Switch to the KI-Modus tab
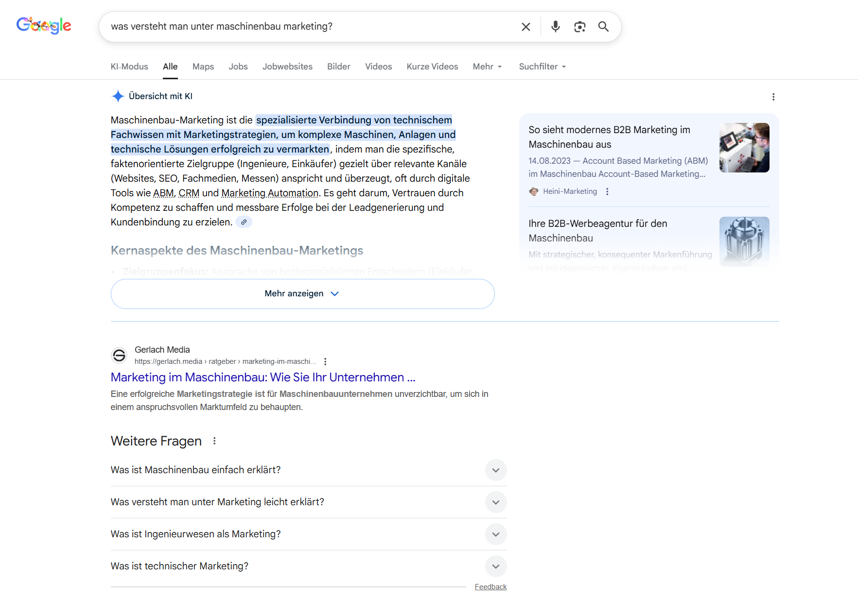Image resolution: width=858 pixels, height=616 pixels. click(x=129, y=67)
